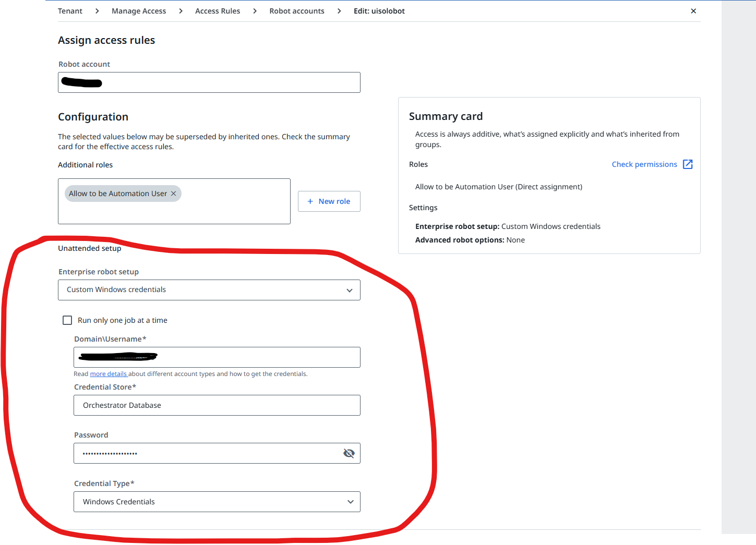The height and width of the screenshot is (545, 756).
Task: Add a New role
Action: pos(329,201)
